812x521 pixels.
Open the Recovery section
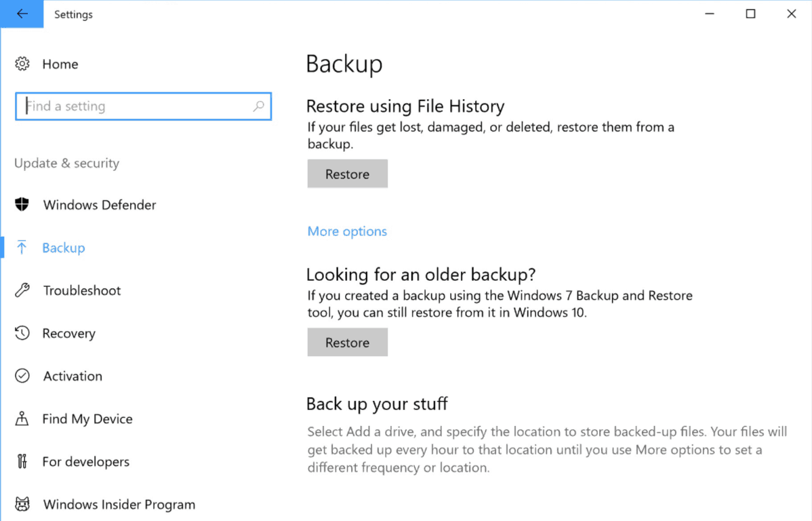[69, 333]
